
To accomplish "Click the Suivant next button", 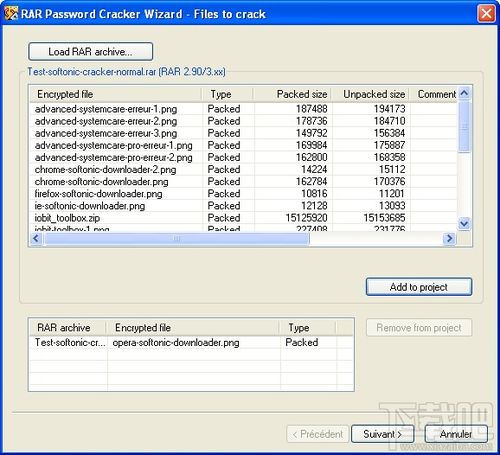I will point(383,434).
